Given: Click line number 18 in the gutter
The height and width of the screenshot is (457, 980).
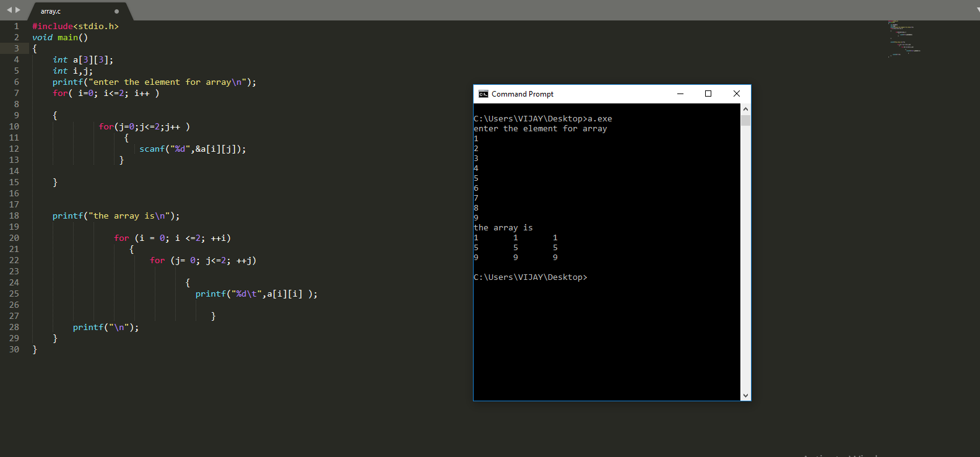Looking at the screenshot, I should point(14,215).
